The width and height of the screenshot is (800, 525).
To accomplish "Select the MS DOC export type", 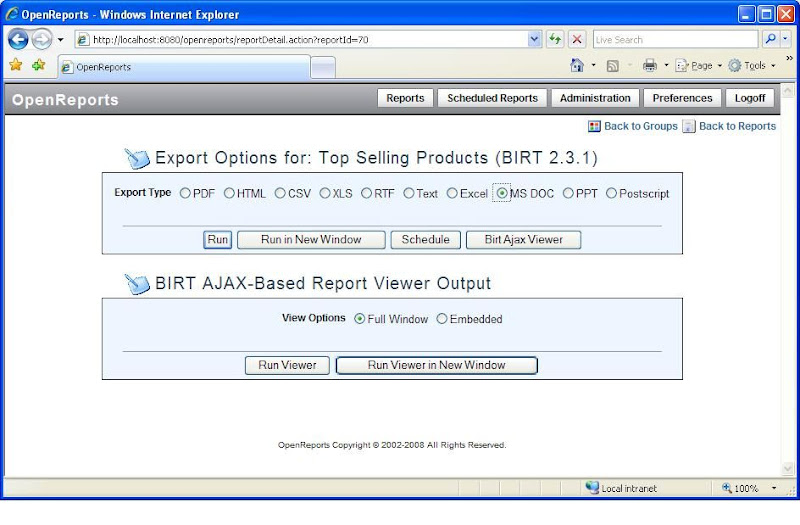I will 502,193.
